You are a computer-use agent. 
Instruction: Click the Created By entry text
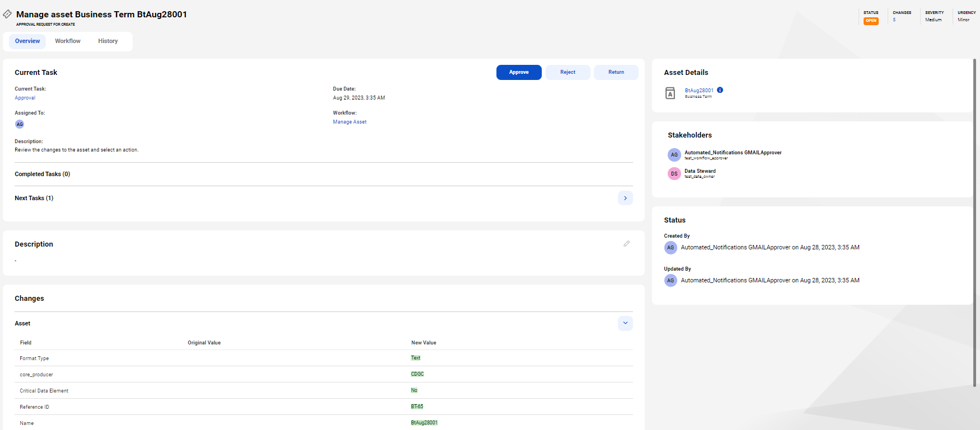pos(770,247)
